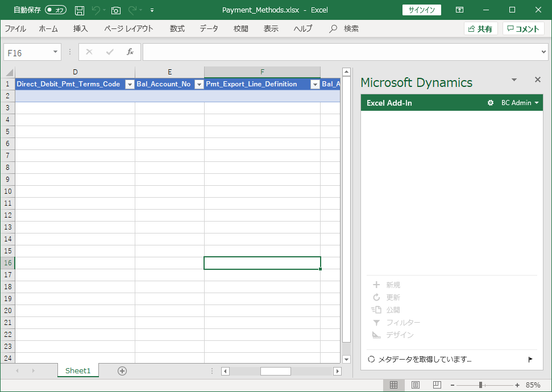Add a new sheet with plus icon

coord(122,371)
